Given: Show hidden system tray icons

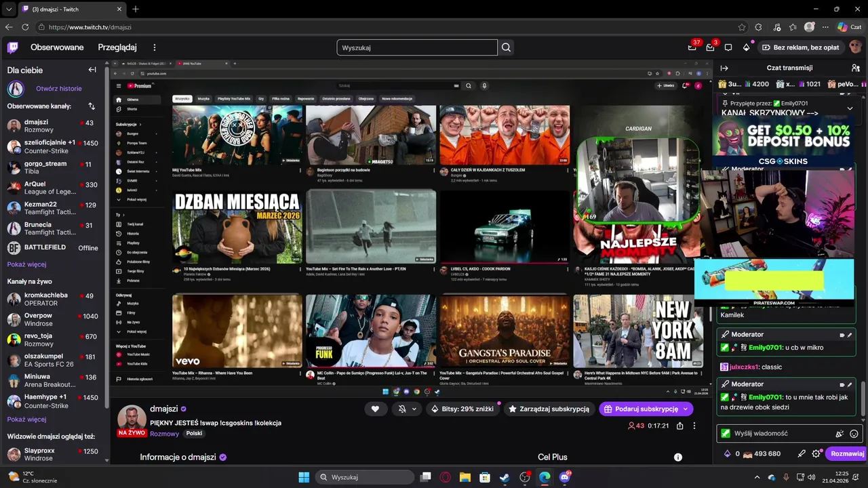Looking at the screenshot, I should (x=757, y=477).
